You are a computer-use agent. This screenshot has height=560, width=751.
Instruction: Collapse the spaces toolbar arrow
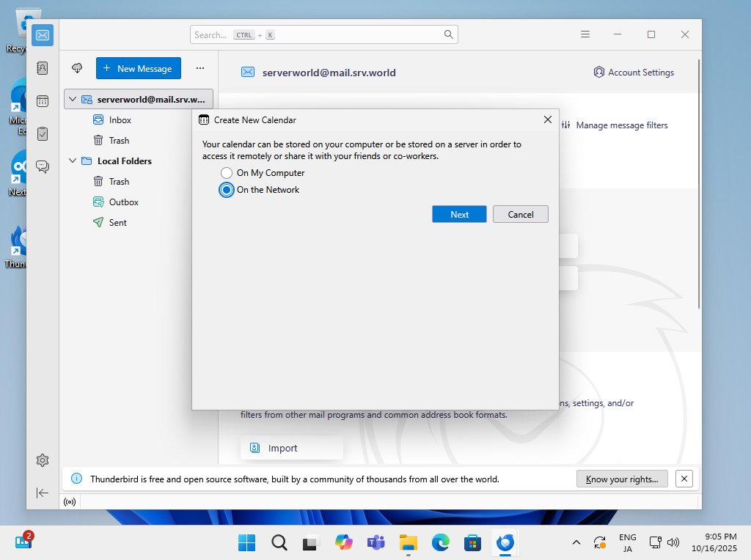pyautogui.click(x=43, y=493)
